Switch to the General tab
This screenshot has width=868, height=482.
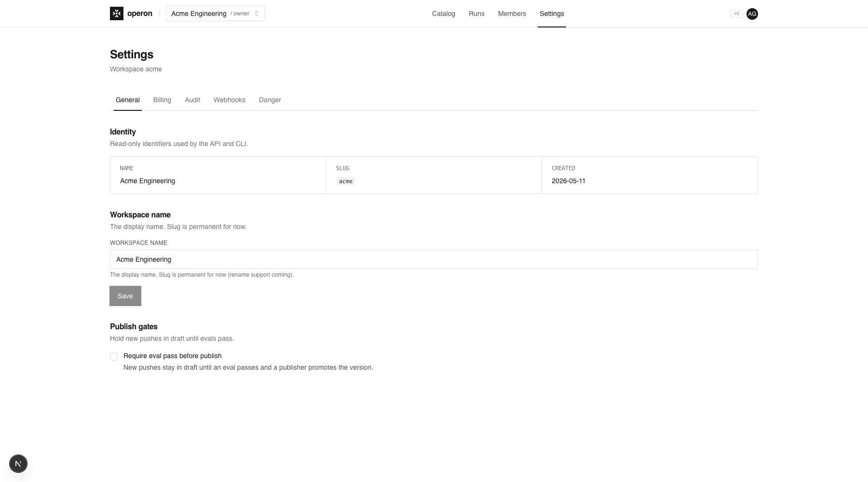pos(128,100)
